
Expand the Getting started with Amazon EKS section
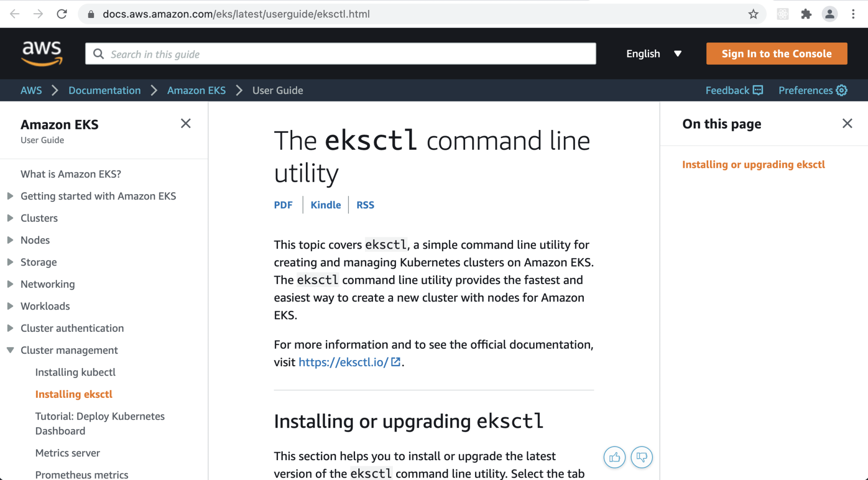10,196
